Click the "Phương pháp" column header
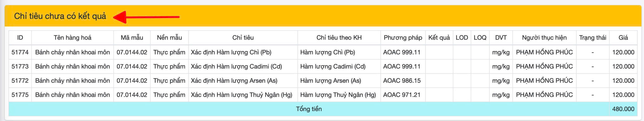 (x=403, y=38)
